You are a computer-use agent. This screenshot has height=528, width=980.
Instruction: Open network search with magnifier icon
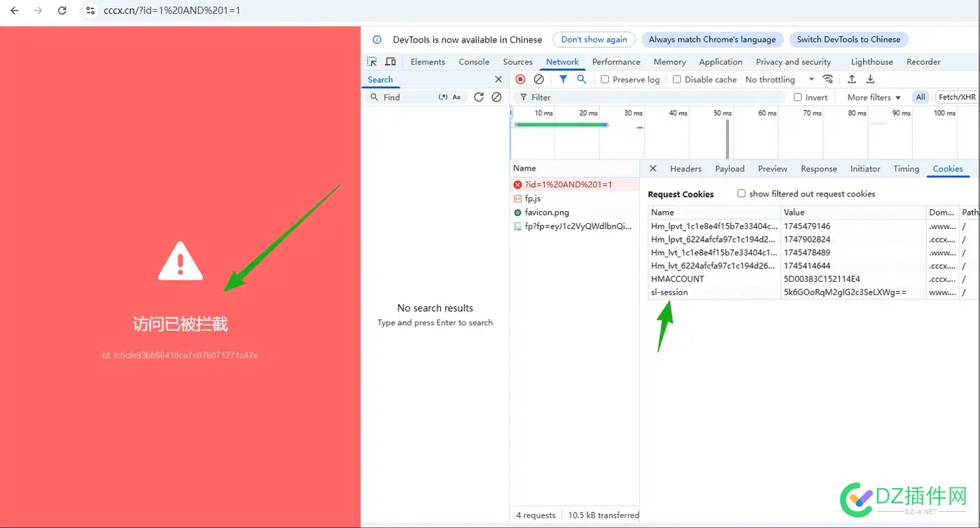[x=581, y=79]
